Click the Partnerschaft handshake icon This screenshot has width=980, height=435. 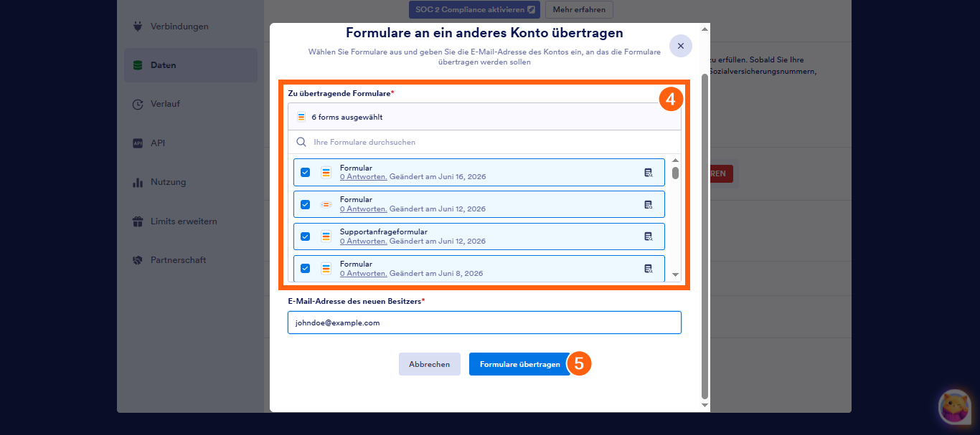(138, 260)
